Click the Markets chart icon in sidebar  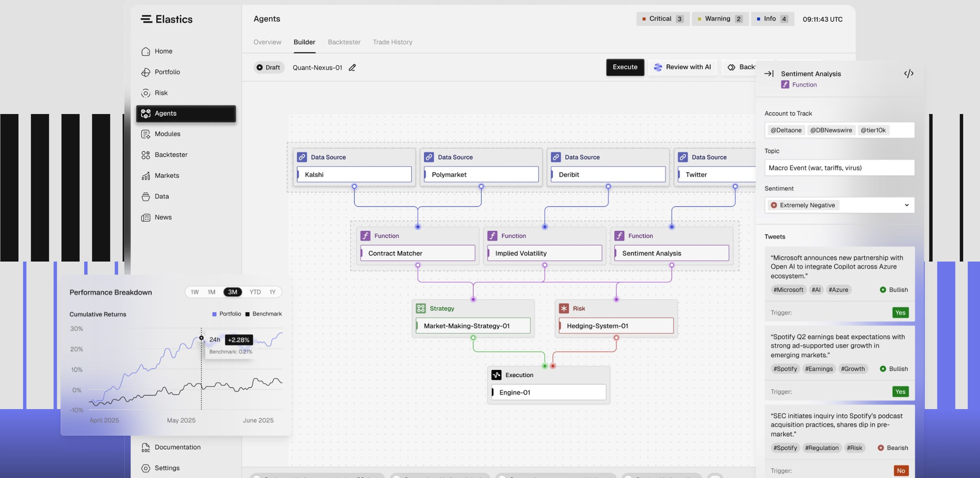[x=146, y=176]
